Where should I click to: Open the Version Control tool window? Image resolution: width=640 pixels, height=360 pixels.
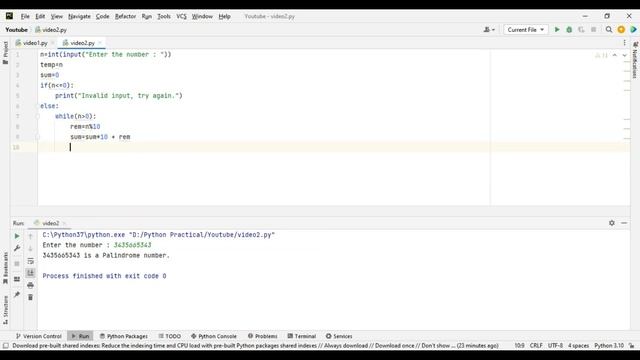39,336
